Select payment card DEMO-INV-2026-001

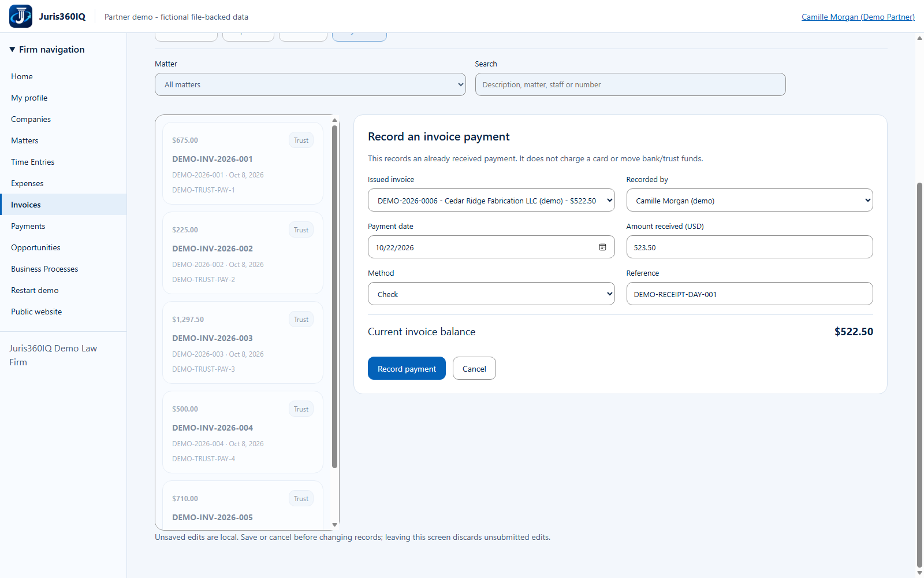(243, 164)
